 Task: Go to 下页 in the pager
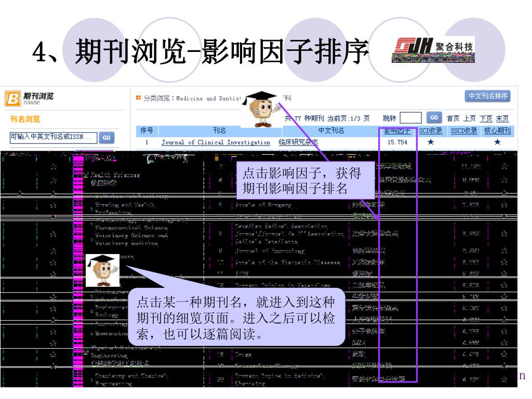486,118
